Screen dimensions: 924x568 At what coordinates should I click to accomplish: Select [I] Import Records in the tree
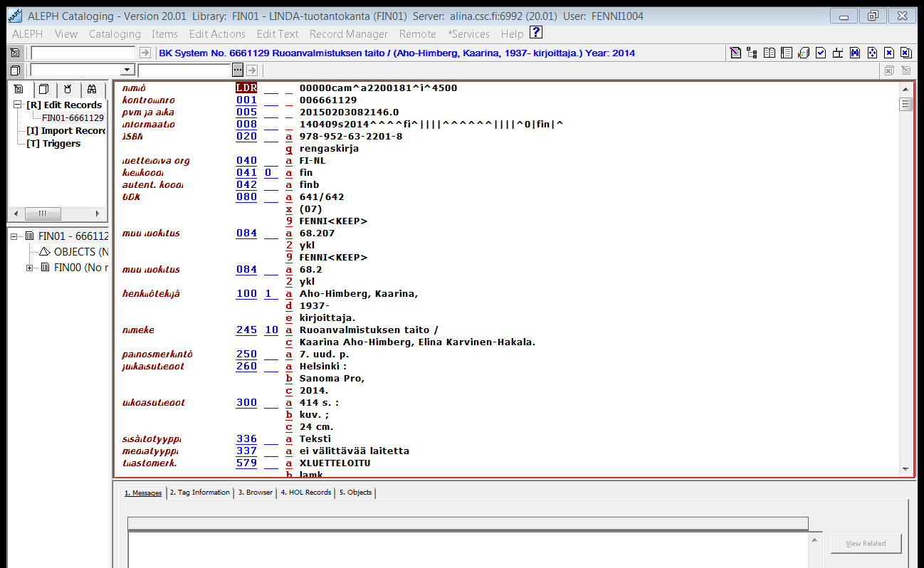click(65, 131)
